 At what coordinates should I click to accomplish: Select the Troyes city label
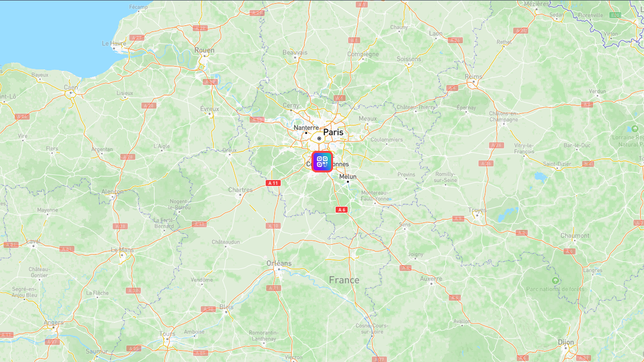(x=477, y=210)
